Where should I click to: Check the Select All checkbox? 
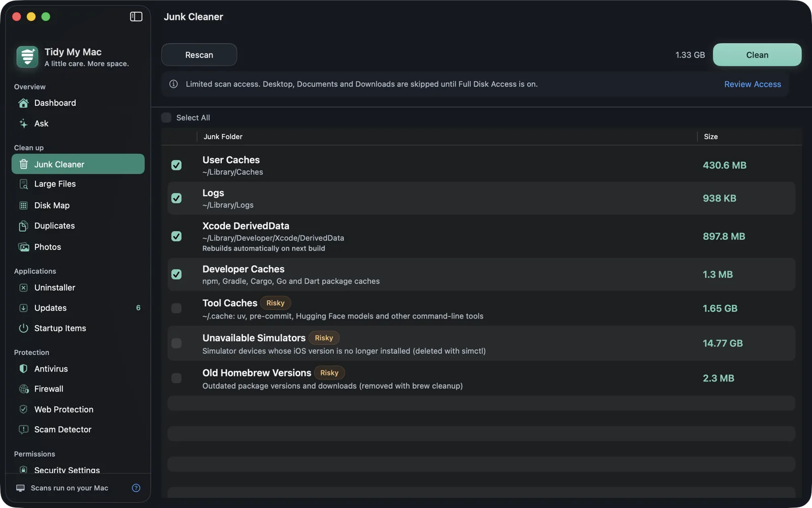166,118
